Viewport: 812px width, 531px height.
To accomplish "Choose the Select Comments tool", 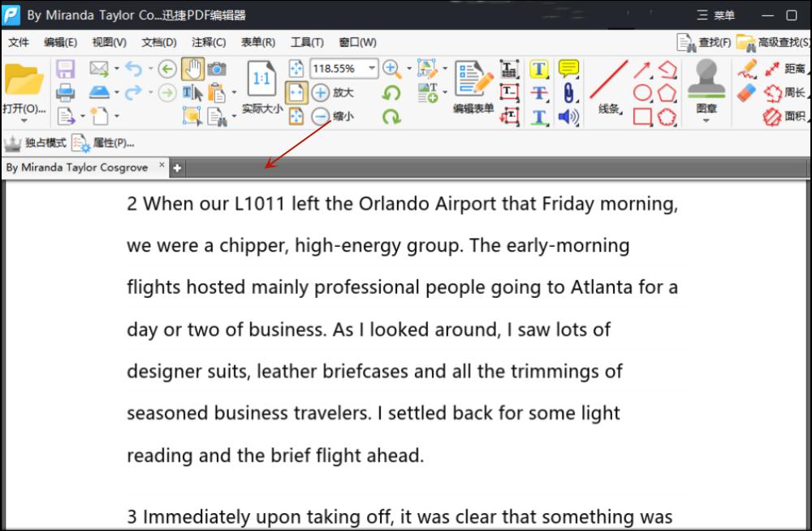I will 192,116.
